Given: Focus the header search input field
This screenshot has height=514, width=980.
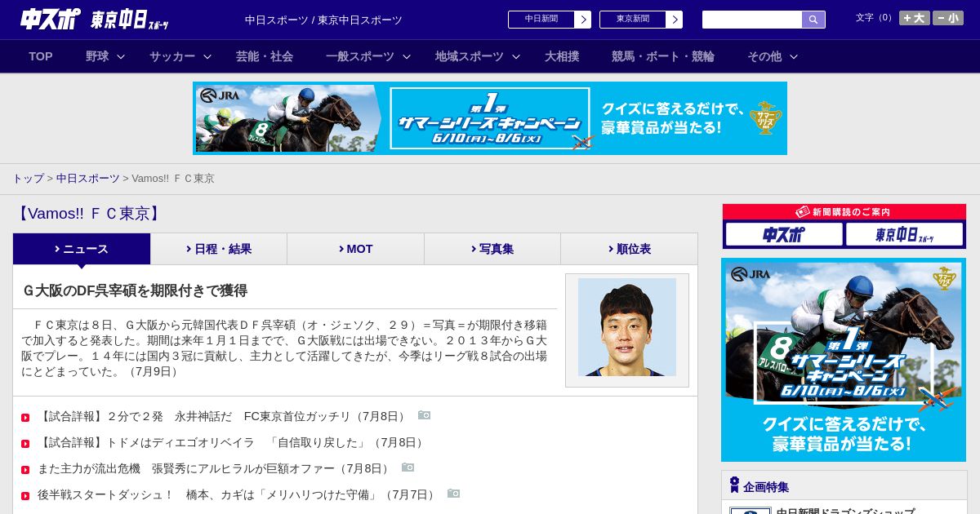Looking at the screenshot, I should (x=752, y=20).
